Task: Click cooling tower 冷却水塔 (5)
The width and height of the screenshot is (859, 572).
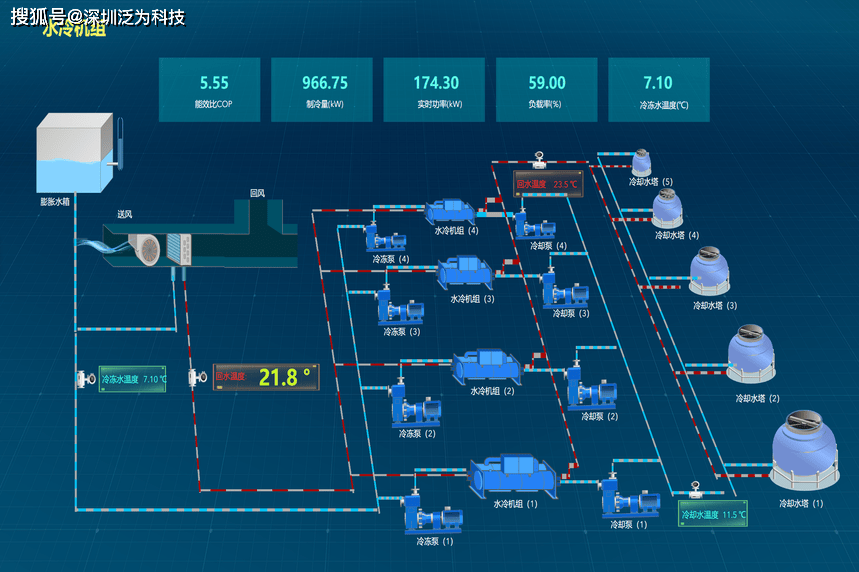Action: 642,162
